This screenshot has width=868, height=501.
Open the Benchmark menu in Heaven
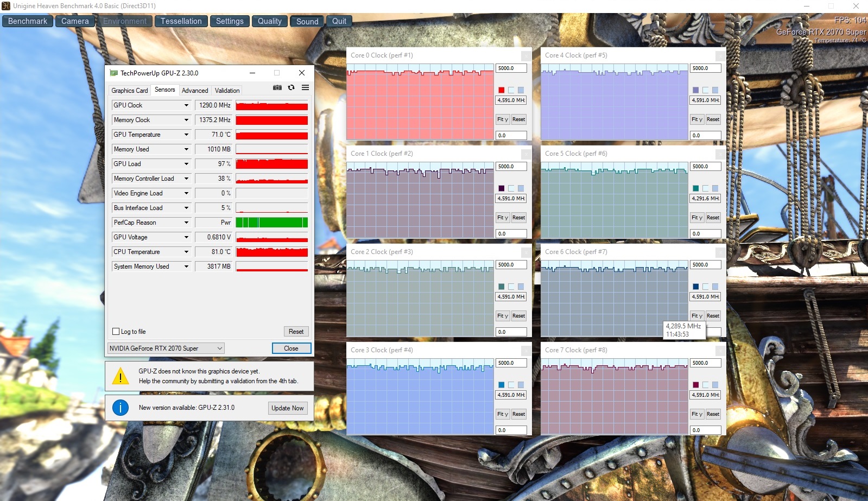coord(28,21)
